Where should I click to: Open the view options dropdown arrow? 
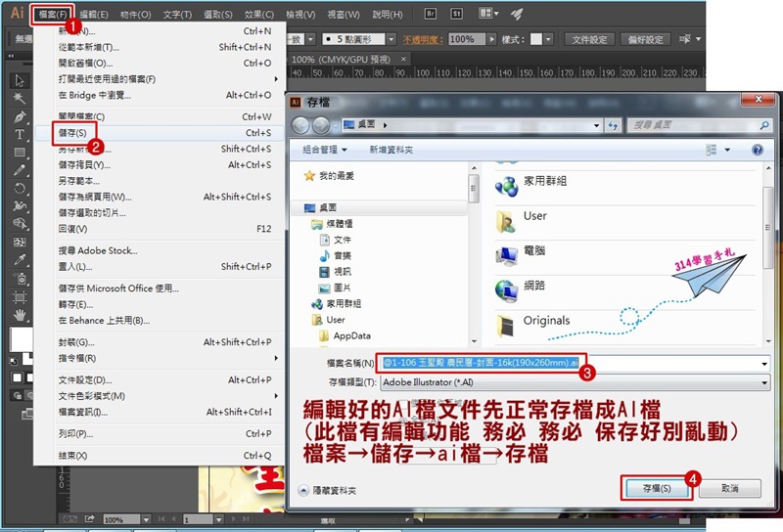[727, 150]
